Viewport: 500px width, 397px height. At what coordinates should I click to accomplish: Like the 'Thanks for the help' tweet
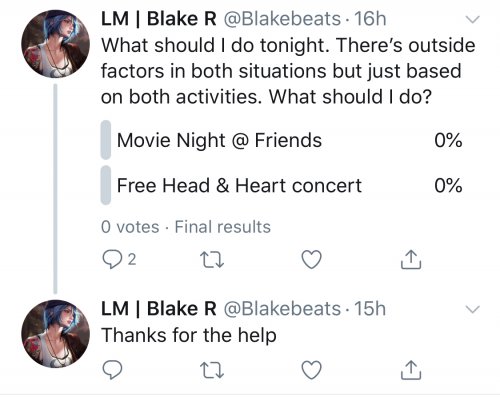coord(311,370)
